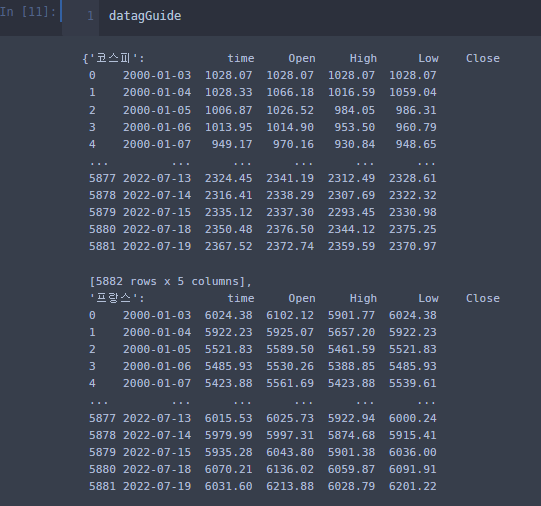Screen dimensions: 541x506
Task: Click the 프랑스 value 6036.00
Action: pos(413,452)
